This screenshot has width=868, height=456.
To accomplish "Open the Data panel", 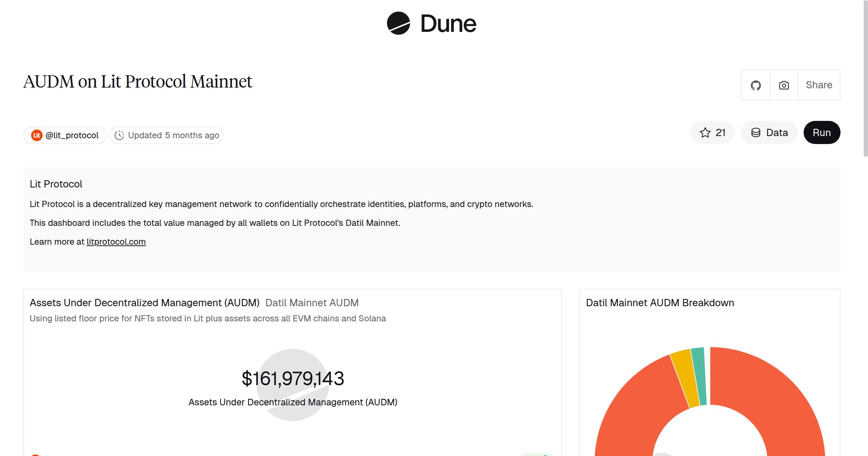I will tap(769, 132).
